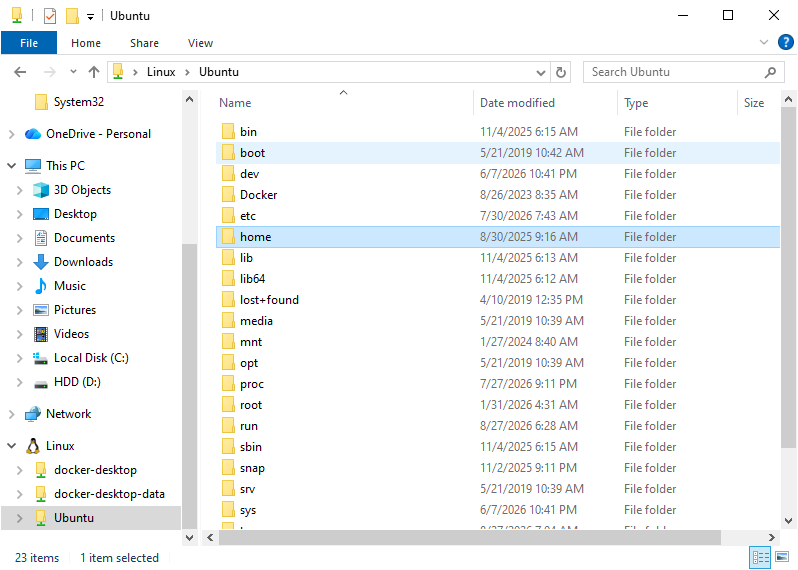This screenshot has height=570, width=798.
Task: Go back with the left arrow
Action: [20, 72]
